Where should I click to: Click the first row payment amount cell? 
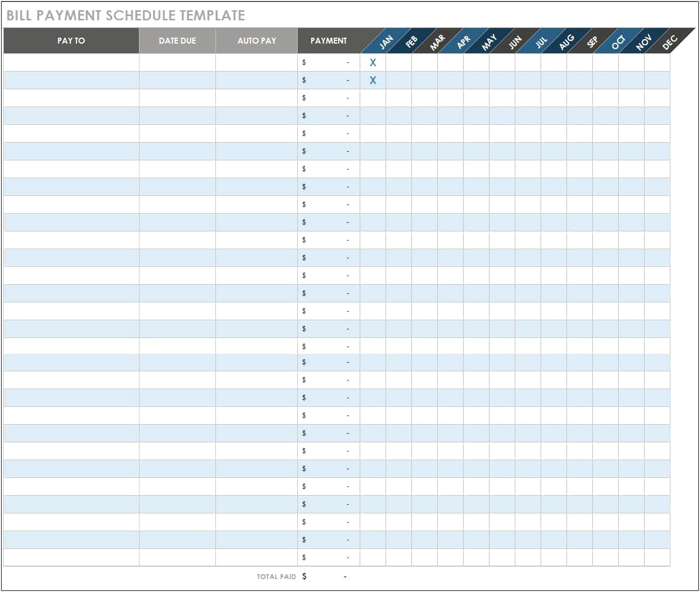[328, 62]
